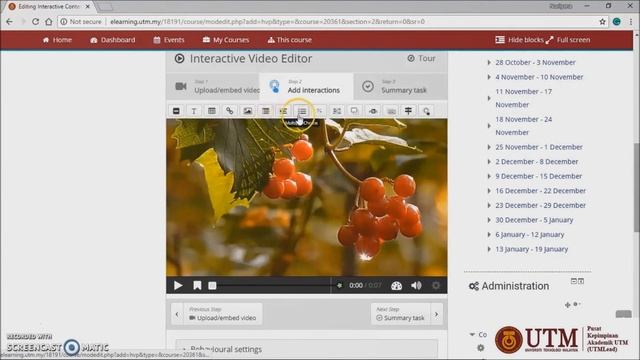The width and height of the screenshot is (640, 360).
Task: Switch to Add interactions step tab
Action: tap(307, 87)
